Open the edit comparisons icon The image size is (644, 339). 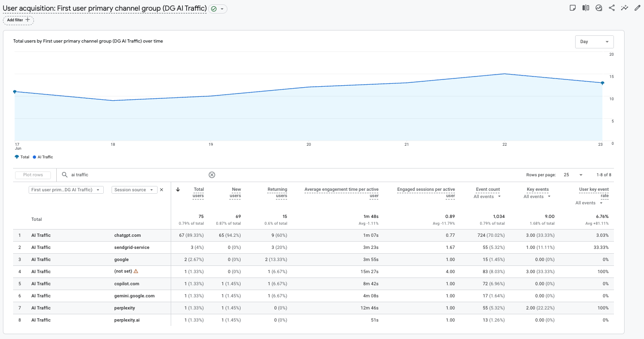[x=586, y=8]
